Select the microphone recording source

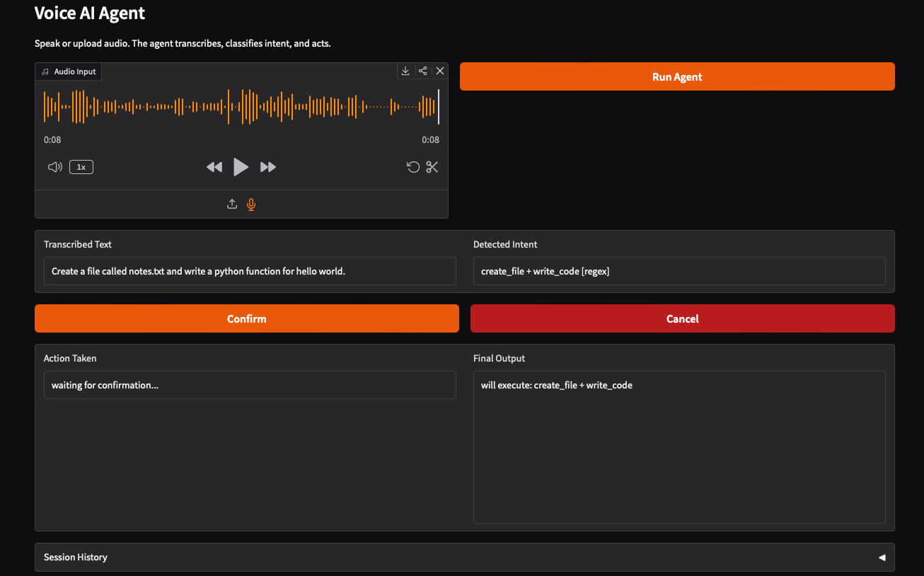coord(251,204)
